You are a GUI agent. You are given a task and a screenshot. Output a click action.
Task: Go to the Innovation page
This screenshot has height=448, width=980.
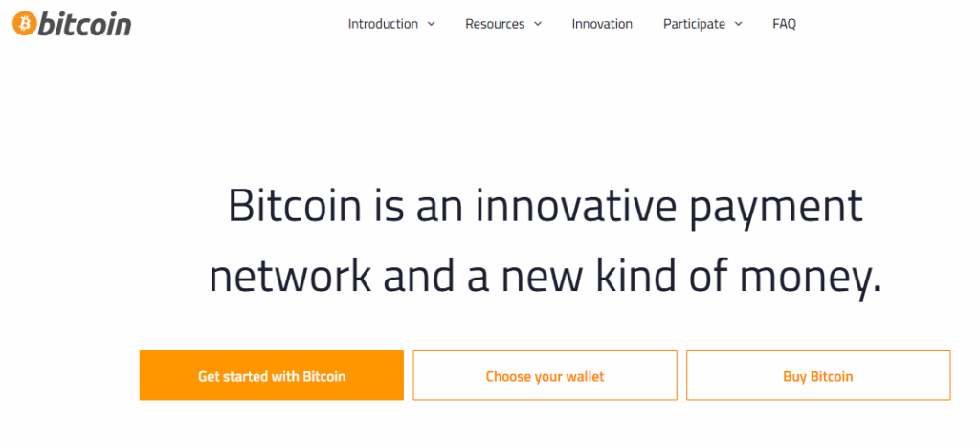[602, 24]
